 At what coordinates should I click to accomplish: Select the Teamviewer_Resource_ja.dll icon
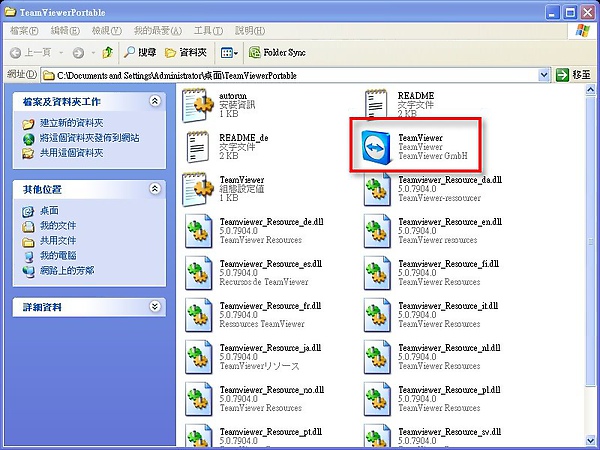pyautogui.click(x=198, y=357)
